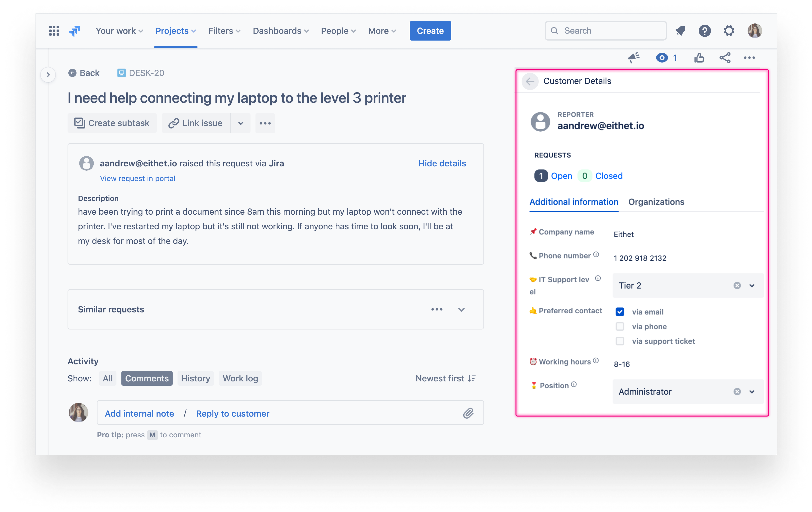Open the settings gear icon
The width and height of the screenshot is (812, 512).
click(x=729, y=31)
